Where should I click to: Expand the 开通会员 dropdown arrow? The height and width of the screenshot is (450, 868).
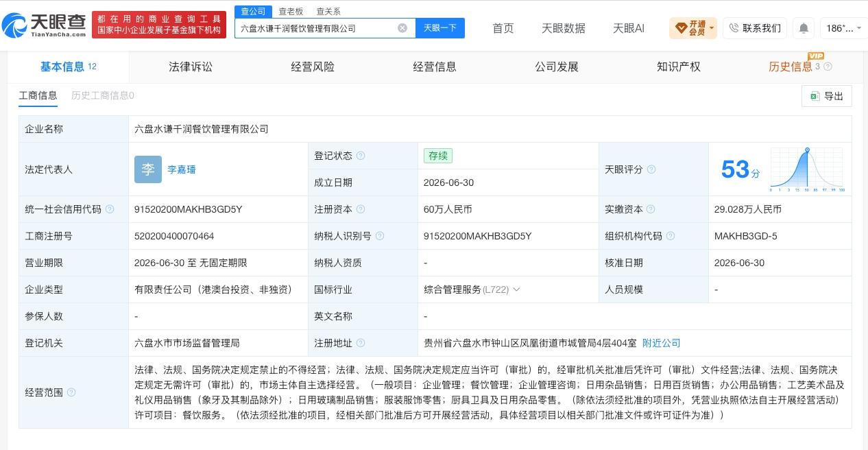[712, 29]
